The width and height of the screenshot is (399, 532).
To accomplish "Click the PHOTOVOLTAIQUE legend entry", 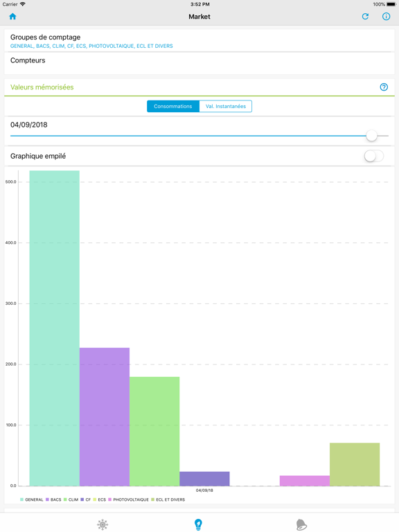I will coord(129,499).
